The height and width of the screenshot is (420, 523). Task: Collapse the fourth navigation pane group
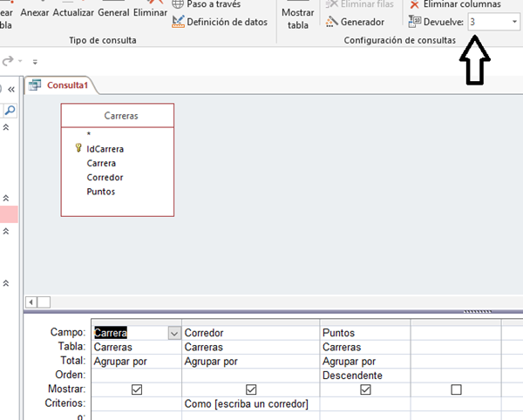(6, 283)
